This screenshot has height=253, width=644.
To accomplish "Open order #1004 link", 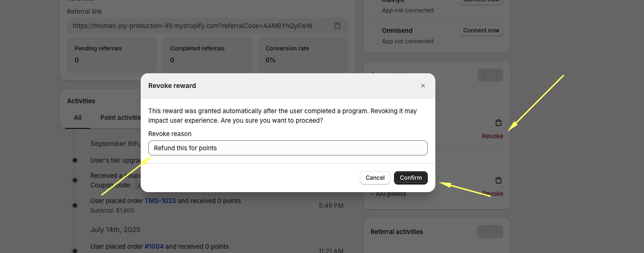I will coord(154,246).
